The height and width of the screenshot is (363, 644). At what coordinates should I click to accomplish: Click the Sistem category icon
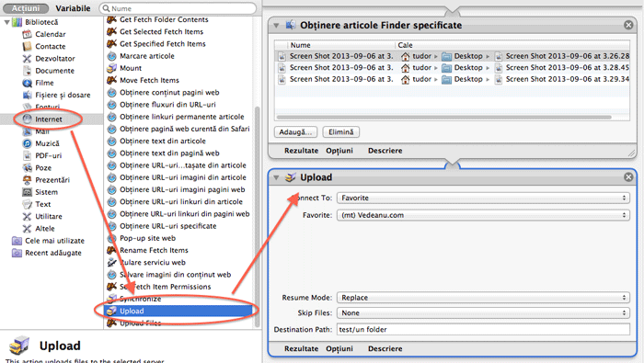[x=27, y=192]
